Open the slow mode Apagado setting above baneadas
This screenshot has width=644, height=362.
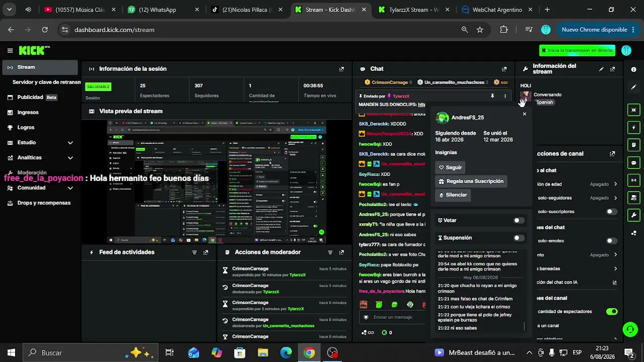click(603, 255)
